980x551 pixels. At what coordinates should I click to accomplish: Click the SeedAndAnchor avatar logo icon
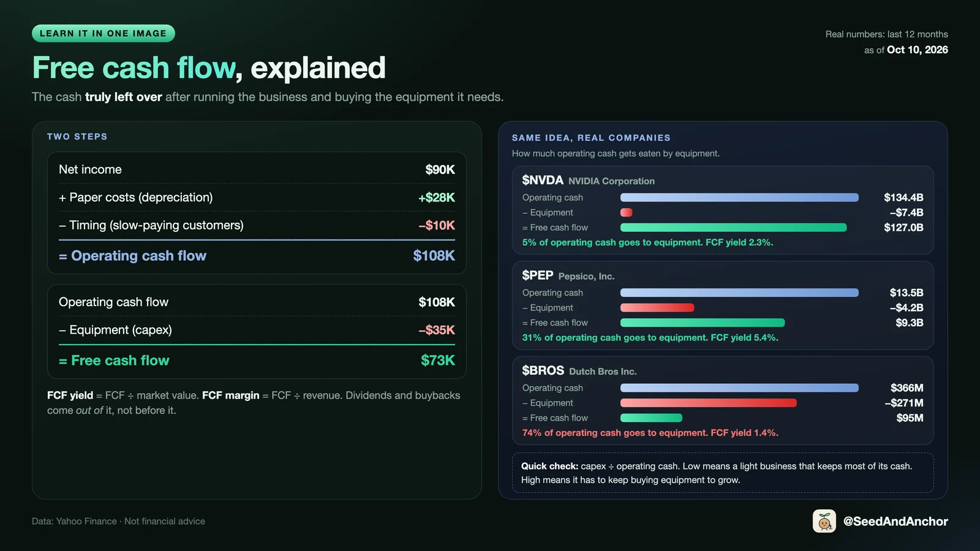[824, 521]
